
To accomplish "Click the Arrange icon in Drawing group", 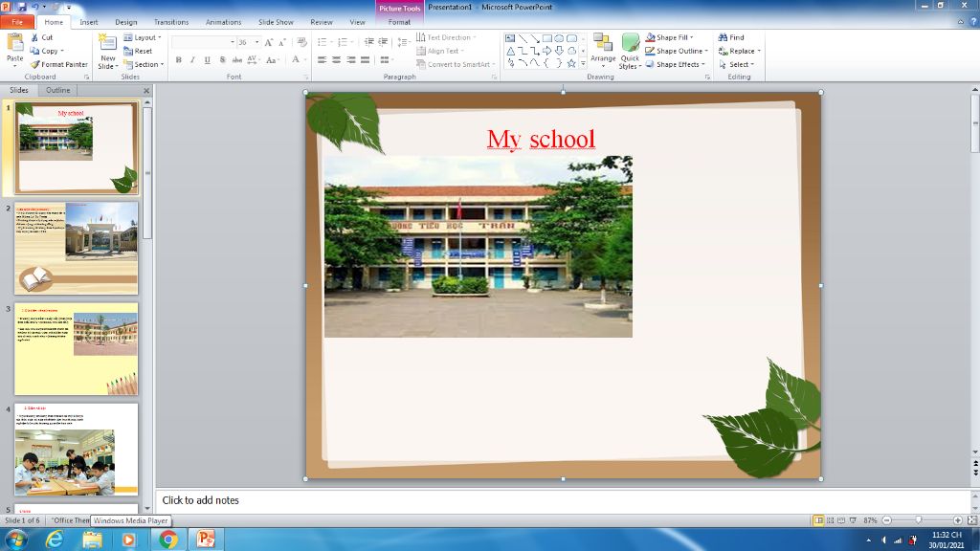I will click(602, 50).
